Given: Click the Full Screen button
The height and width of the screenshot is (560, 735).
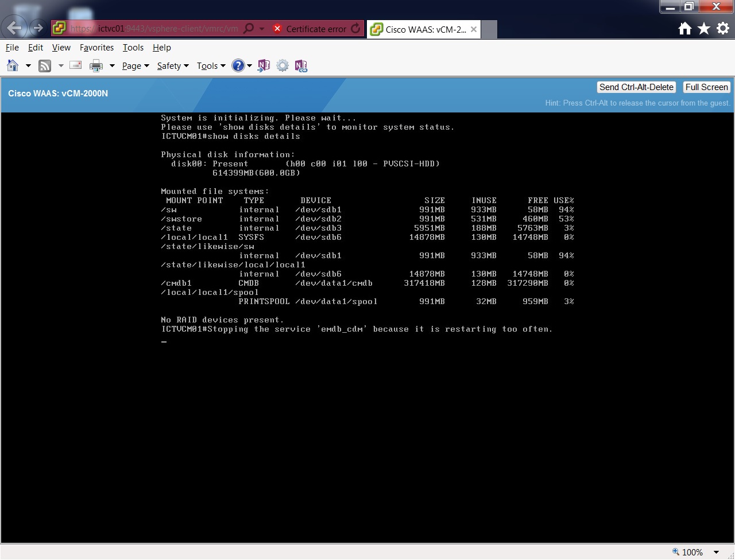Looking at the screenshot, I should (x=706, y=87).
